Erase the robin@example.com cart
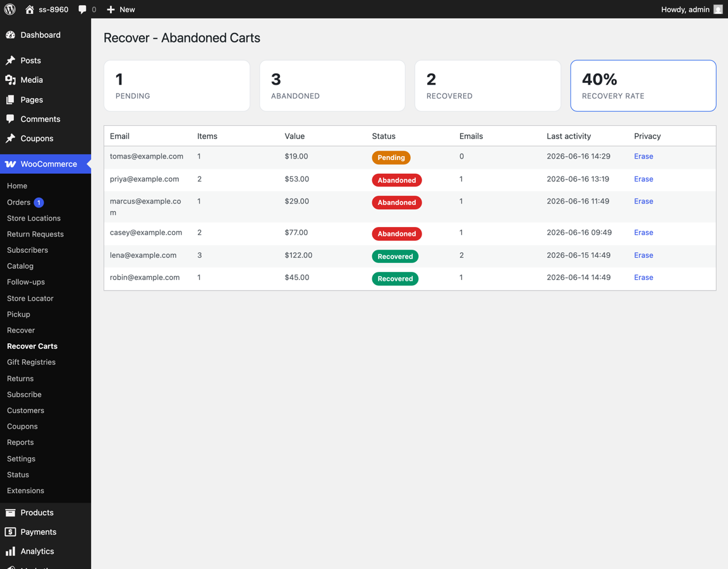 [x=643, y=278]
